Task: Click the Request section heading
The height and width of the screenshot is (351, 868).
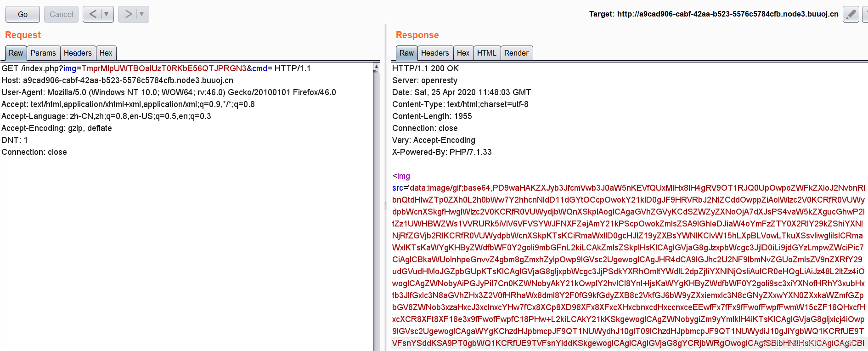Action: [23, 35]
